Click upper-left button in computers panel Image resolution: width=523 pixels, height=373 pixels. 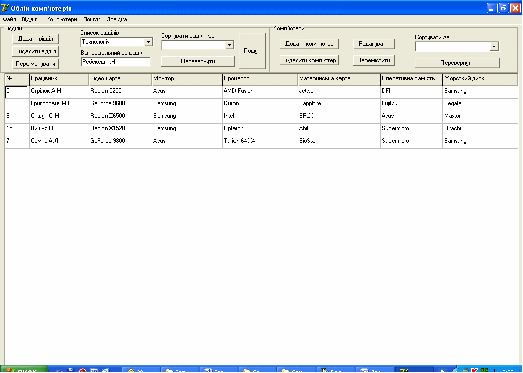(x=309, y=44)
